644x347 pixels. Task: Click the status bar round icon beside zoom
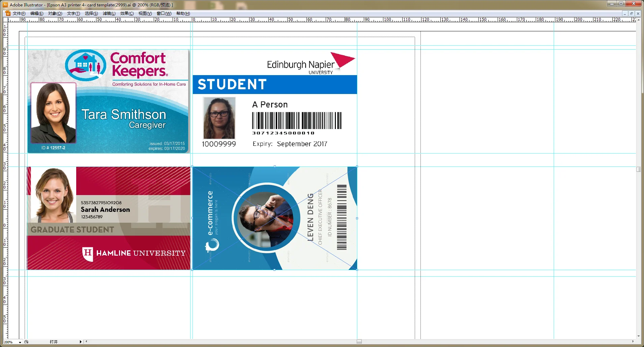[26, 342]
